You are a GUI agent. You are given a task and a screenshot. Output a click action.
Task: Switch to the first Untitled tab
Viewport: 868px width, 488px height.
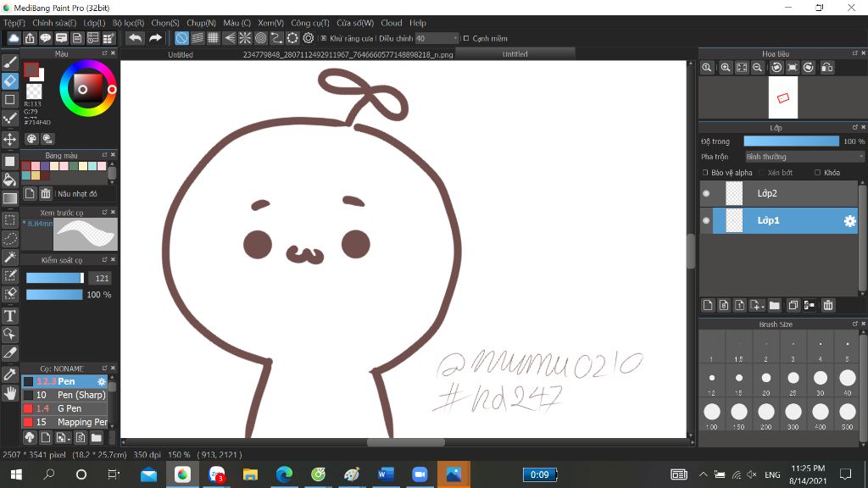coord(181,54)
